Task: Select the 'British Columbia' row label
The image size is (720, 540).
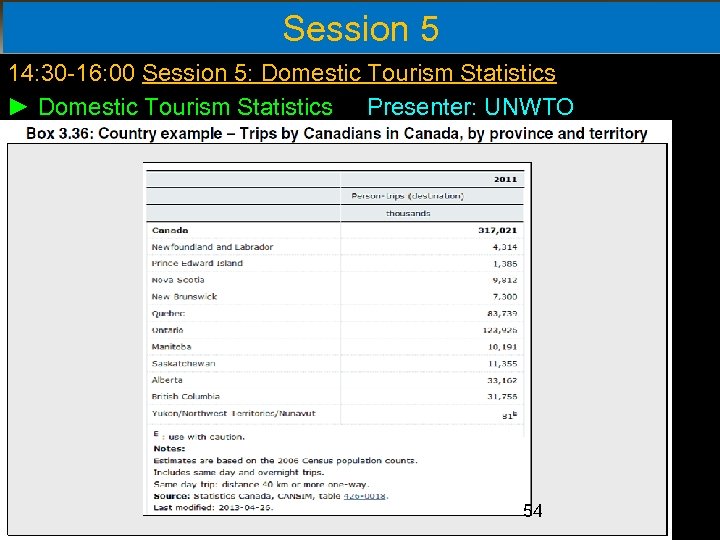Action: pyautogui.click(x=186, y=396)
